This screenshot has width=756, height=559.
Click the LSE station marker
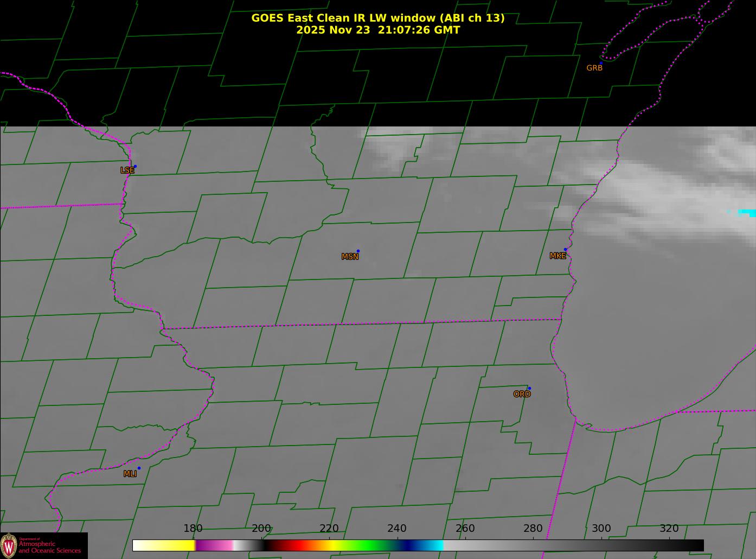click(135, 167)
